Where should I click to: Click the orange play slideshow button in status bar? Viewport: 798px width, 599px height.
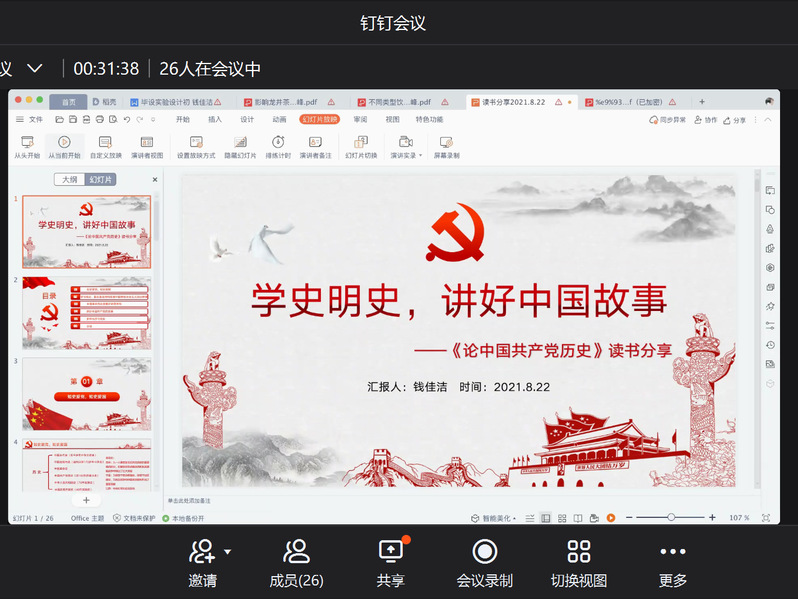click(611, 518)
